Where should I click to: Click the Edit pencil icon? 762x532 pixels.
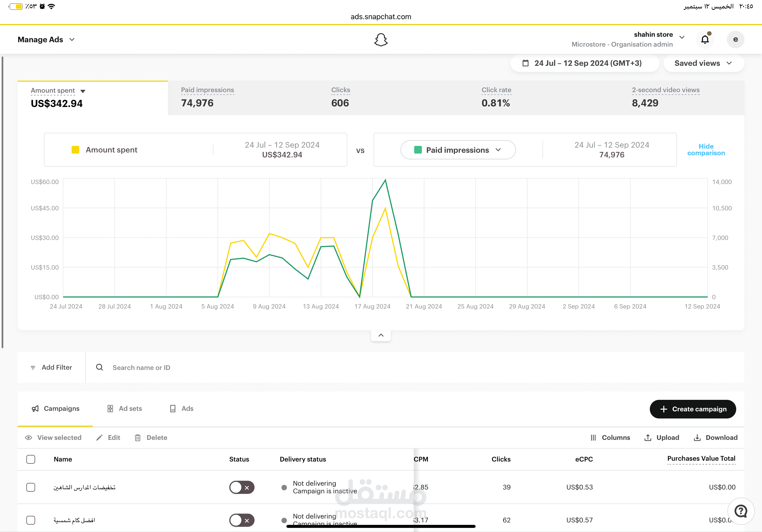[x=99, y=438]
